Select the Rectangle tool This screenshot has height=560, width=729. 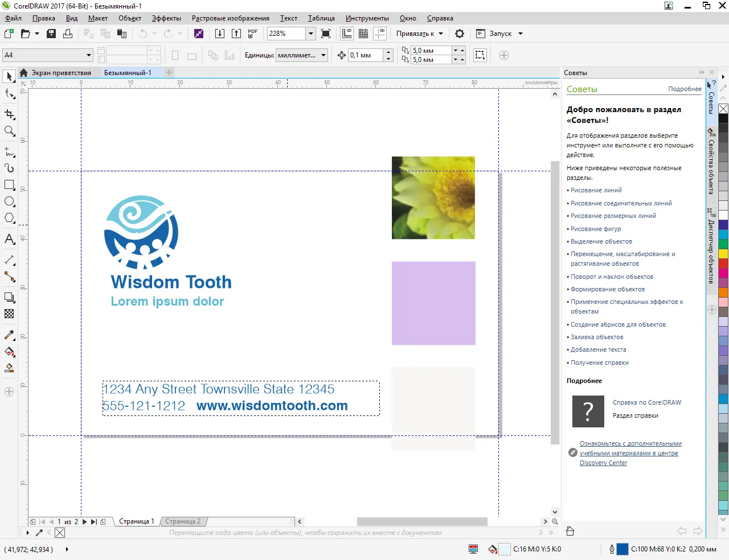(9, 185)
